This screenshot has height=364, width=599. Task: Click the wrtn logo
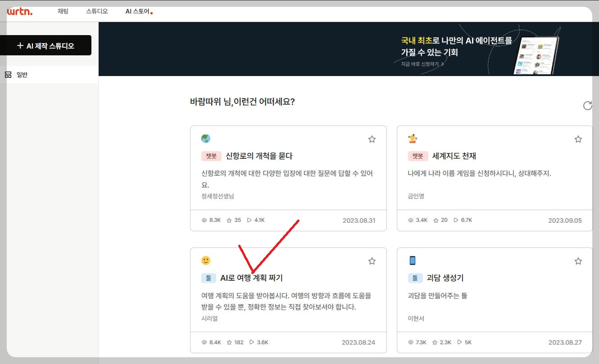[20, 13]
